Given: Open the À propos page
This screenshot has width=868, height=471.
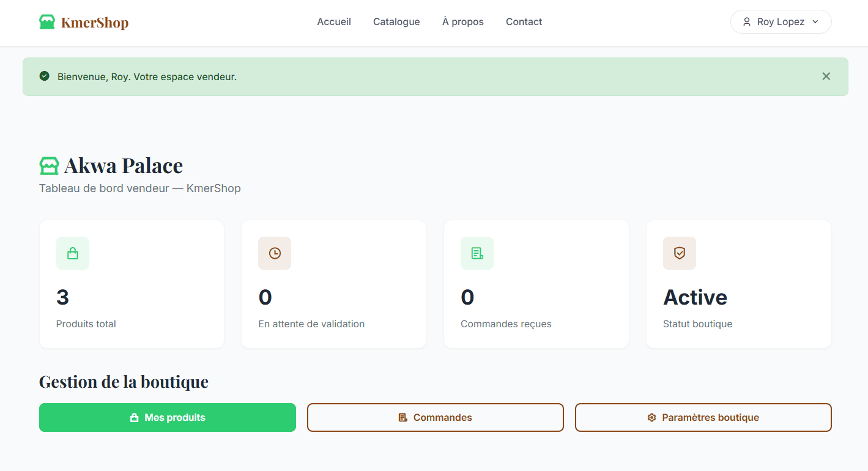Looking at the screenshot, I should (x=463, y=22).
